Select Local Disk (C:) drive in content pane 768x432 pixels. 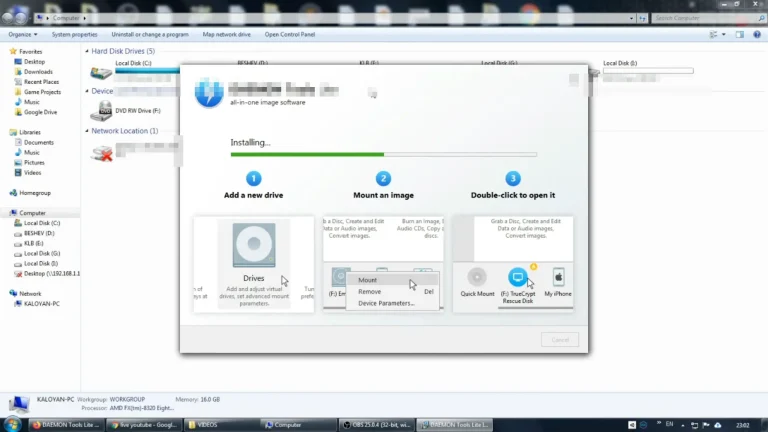[x=101, y=72]
